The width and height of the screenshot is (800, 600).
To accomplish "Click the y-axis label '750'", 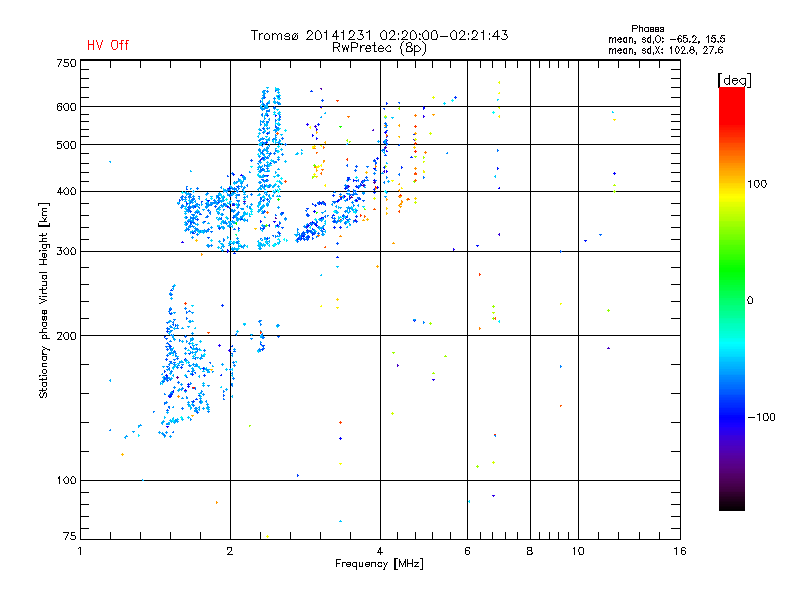I will [x=66, y=63].
